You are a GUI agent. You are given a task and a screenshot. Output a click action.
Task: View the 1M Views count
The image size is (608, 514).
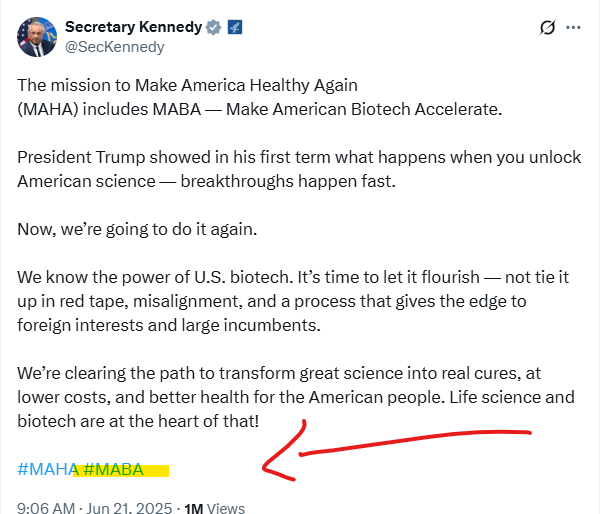point(215,508)
